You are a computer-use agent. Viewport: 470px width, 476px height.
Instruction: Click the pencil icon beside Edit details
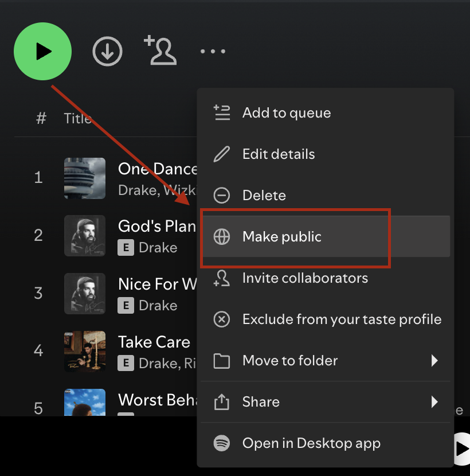pos(222,154)
